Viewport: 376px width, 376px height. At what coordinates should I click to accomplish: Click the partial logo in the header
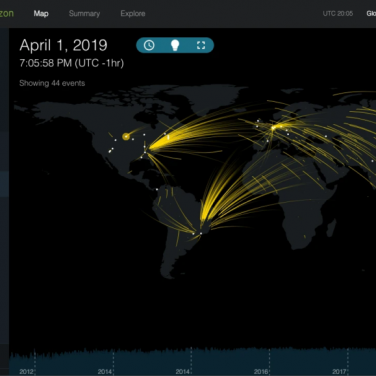pyautogui.click(x=6, y=14)
